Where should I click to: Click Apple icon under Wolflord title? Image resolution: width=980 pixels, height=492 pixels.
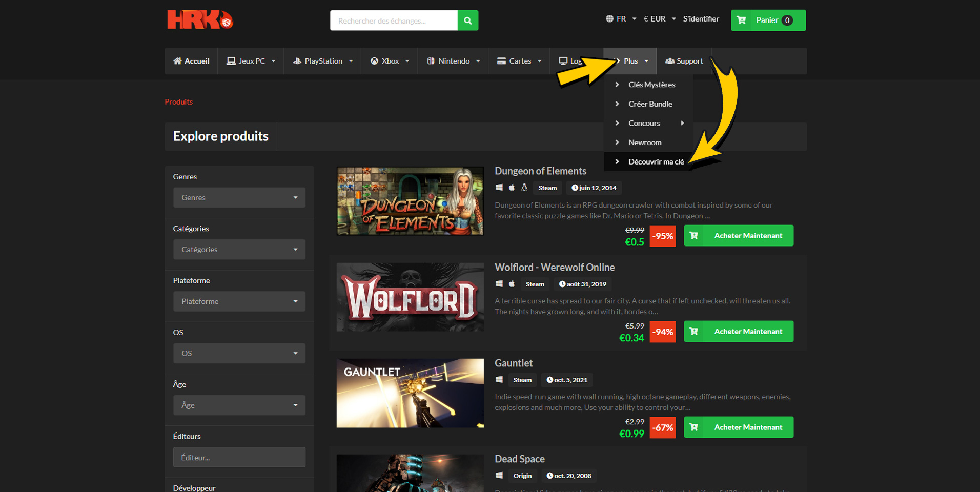click(x=512, y=284)
